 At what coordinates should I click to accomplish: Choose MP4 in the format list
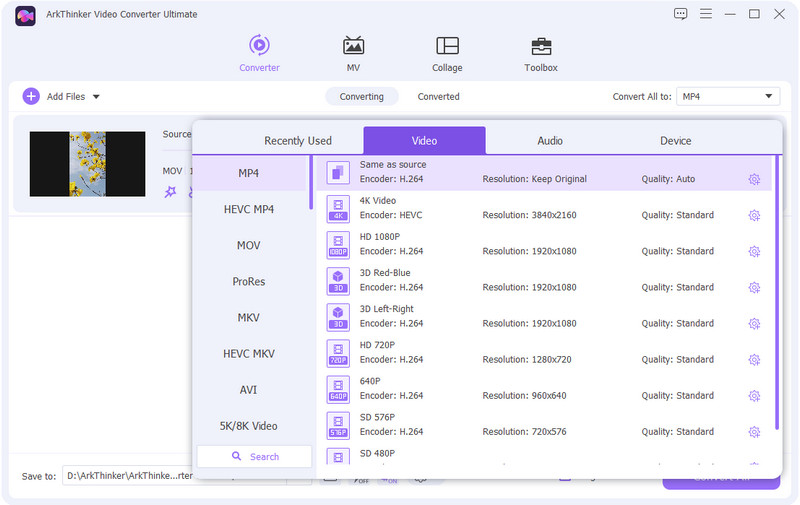coord(249,173)
